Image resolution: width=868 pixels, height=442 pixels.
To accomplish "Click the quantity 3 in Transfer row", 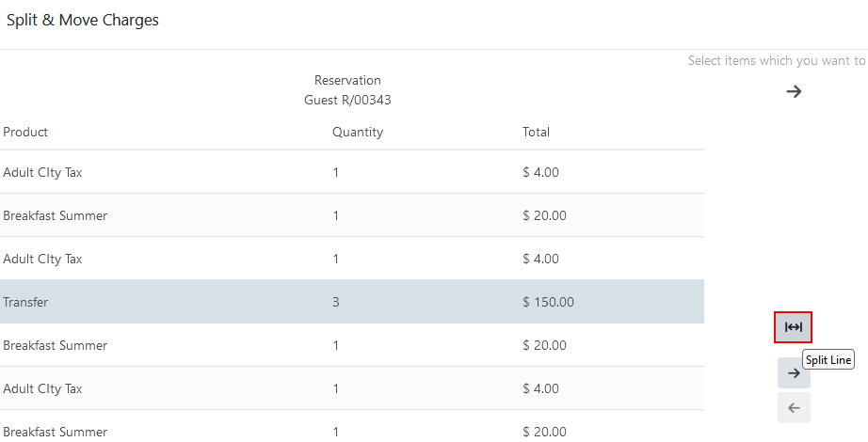I will (335, 302).
